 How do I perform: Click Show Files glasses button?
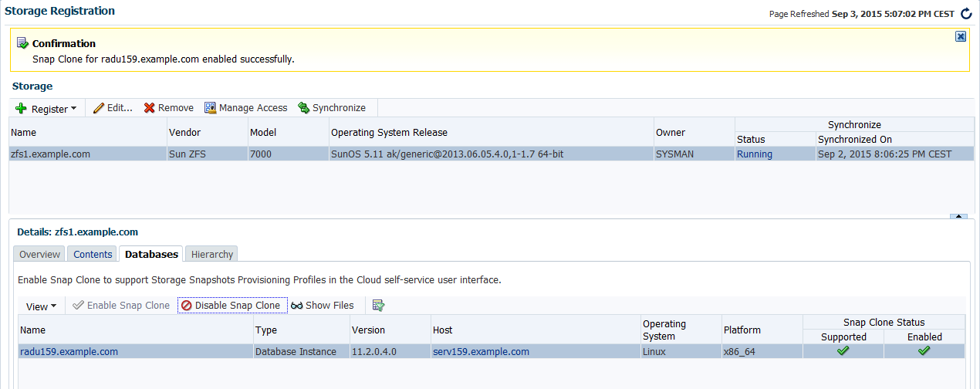coord(323,306)
